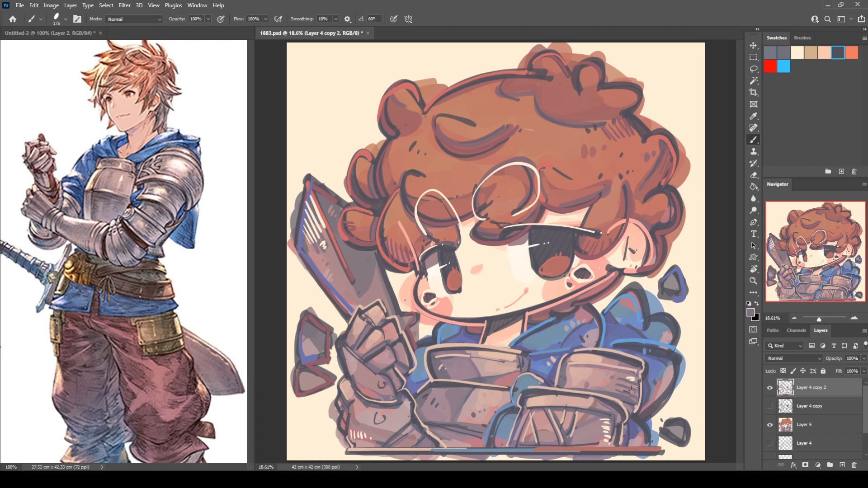Image resolution: width=868 pixels, height=488 pixels.
Task: Toggle Quick Mask mode
Action: 753,330
